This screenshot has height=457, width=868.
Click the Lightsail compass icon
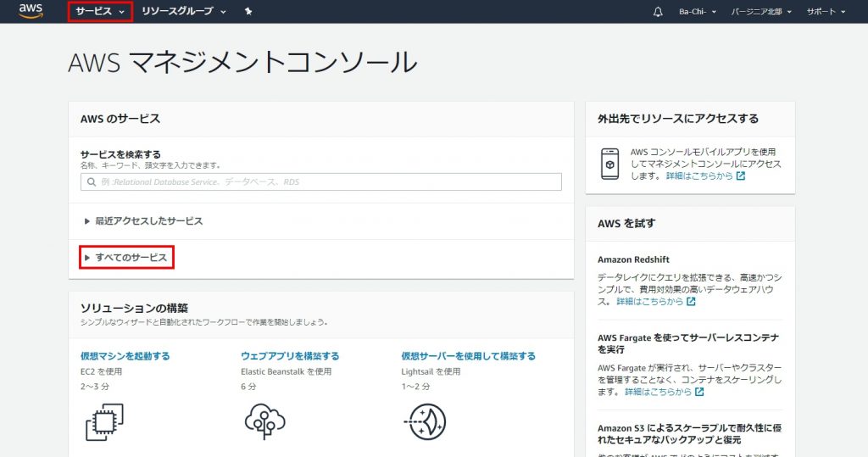click(426, 422)
